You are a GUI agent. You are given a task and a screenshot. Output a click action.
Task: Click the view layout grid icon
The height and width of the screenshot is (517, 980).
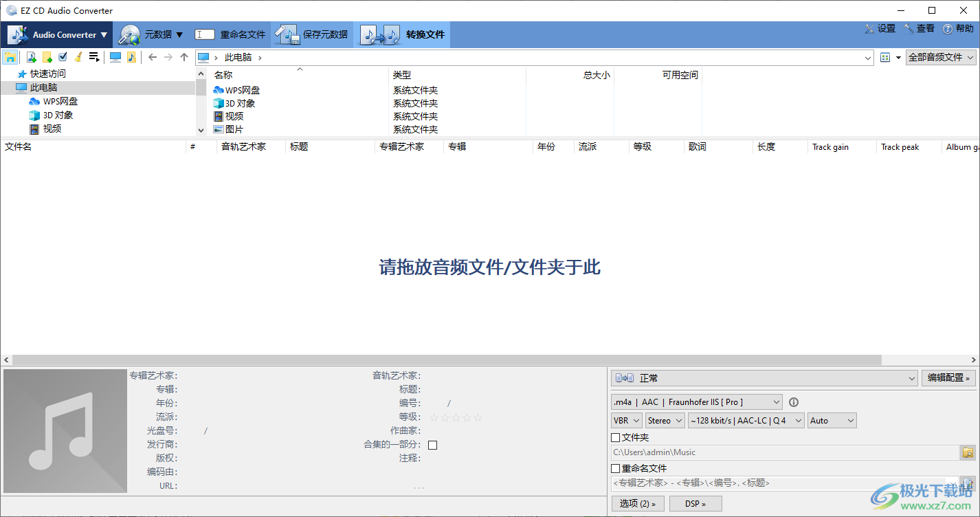pos(885,58)
